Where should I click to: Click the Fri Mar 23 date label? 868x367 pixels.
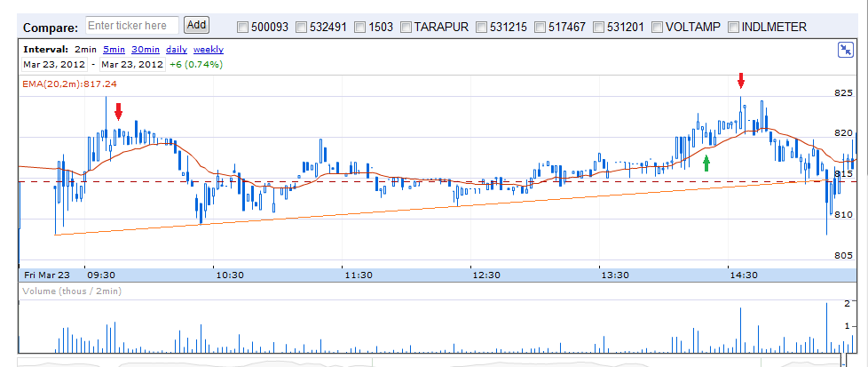tap(46, 275)
